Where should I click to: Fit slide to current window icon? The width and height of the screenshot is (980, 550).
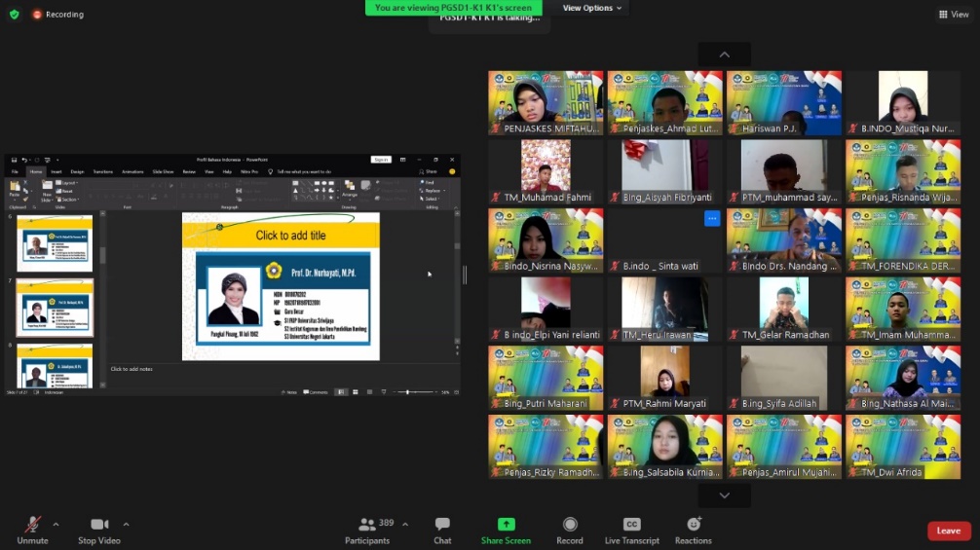(x=456, y=392)
